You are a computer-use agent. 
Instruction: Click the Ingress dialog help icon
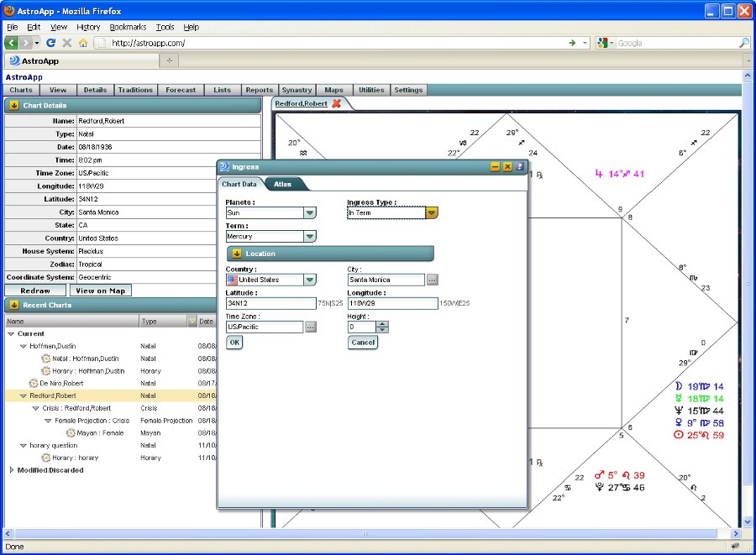coord(520,167)
